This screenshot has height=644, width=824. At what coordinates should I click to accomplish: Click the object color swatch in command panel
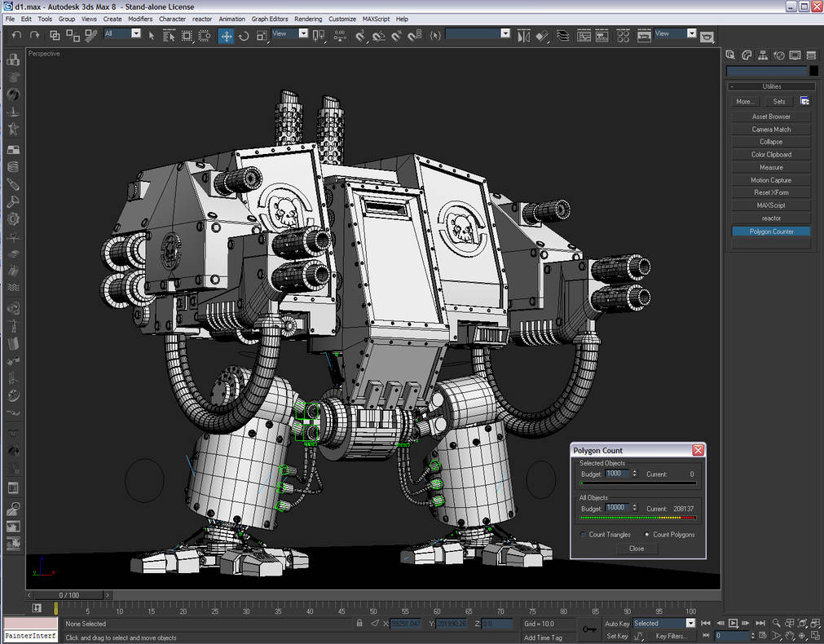[x=813, y=71]
